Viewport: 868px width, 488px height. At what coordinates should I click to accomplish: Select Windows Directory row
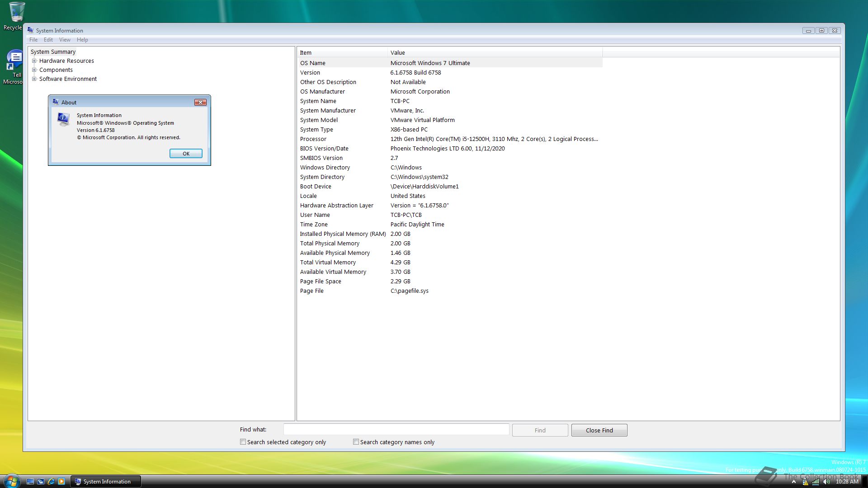(450, 168)
